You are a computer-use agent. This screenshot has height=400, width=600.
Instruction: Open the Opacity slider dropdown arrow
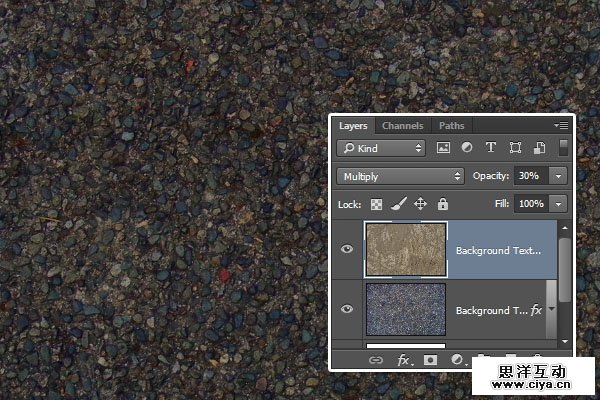point(557,176)
